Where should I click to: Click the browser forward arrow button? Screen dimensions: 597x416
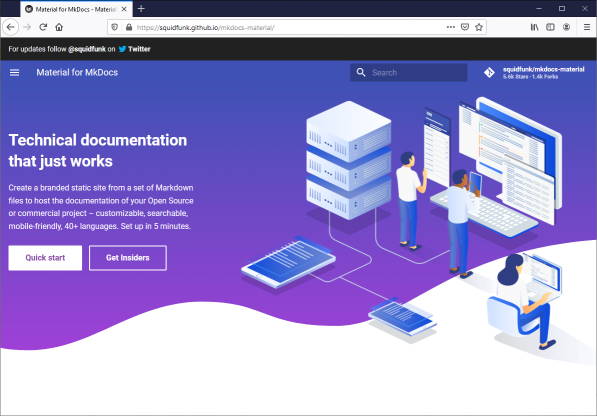pyautogui.click(x=27, y=27)
